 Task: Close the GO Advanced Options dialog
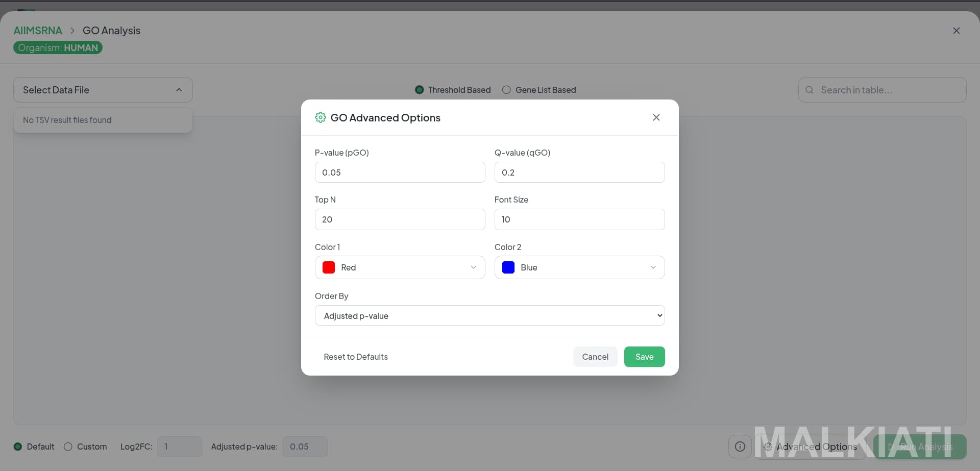[656, 117]
